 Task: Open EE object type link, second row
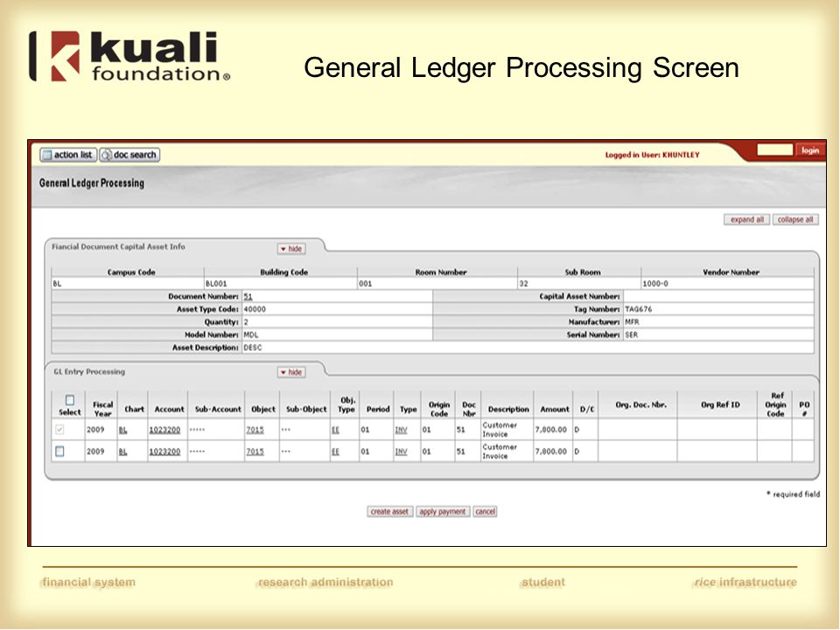pyautogui.click(x=335, y=451)
